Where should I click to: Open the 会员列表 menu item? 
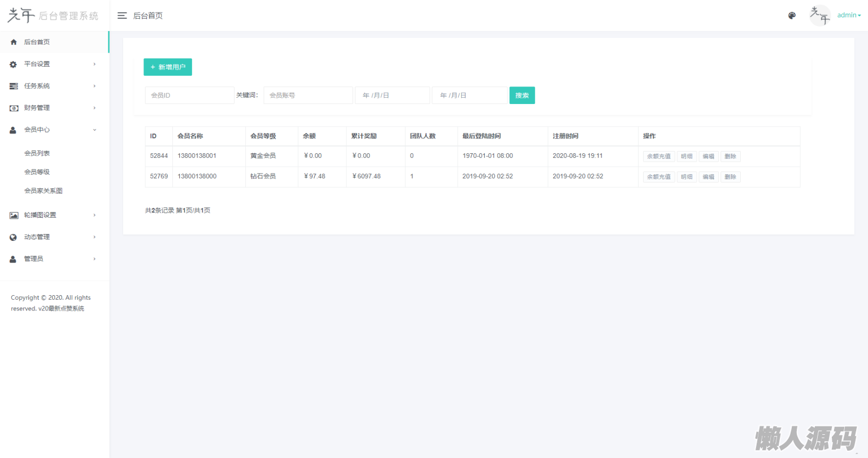[37, 153]
